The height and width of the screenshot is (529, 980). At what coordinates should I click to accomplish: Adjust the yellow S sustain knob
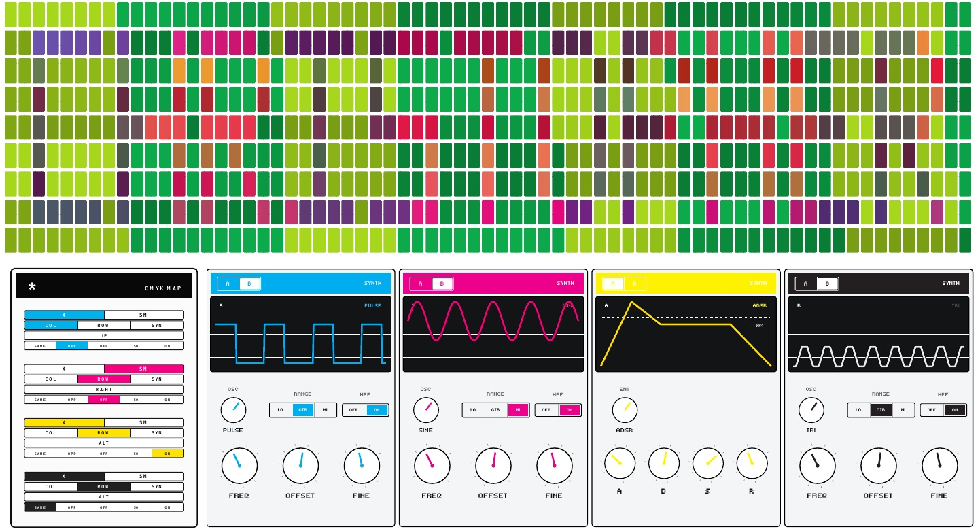(x=708, y=464)
